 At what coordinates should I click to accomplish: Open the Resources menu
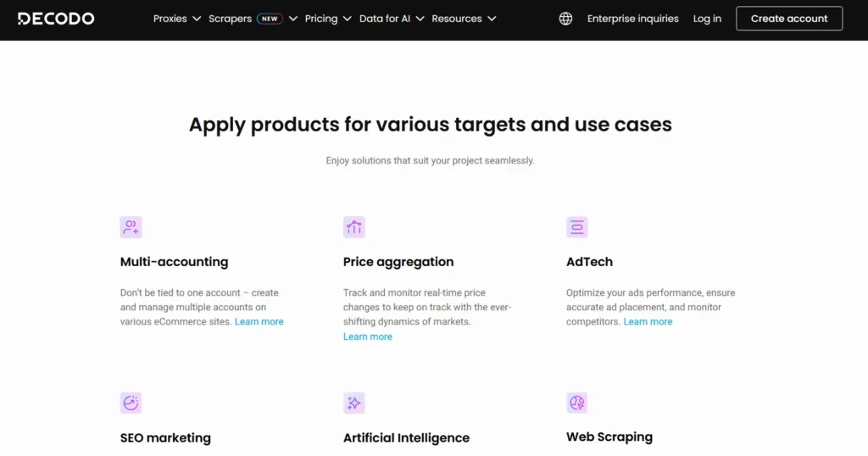[464, 19]
